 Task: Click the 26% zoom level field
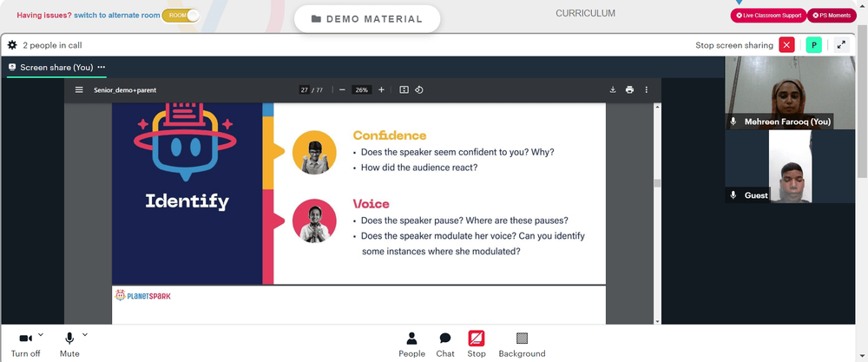(361, 89)
